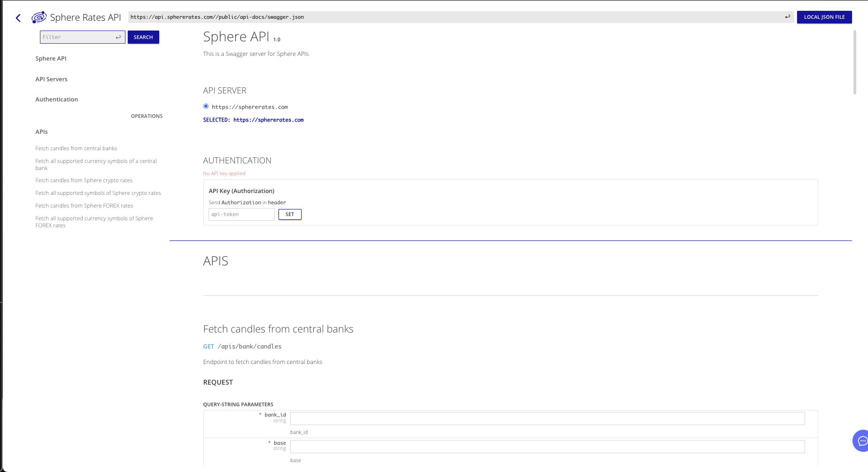Open 'Fetch candles from central banks' sidebar link

[76, 148]
